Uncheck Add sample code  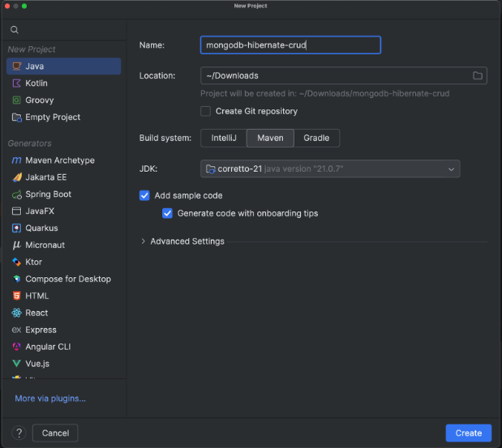(x=144, y=195)
